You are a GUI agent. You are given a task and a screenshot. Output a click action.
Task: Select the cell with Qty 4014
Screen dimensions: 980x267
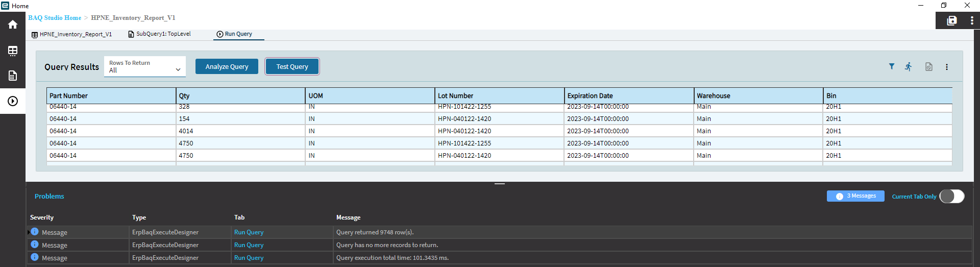pyautogui.click(x=240, y=131)
